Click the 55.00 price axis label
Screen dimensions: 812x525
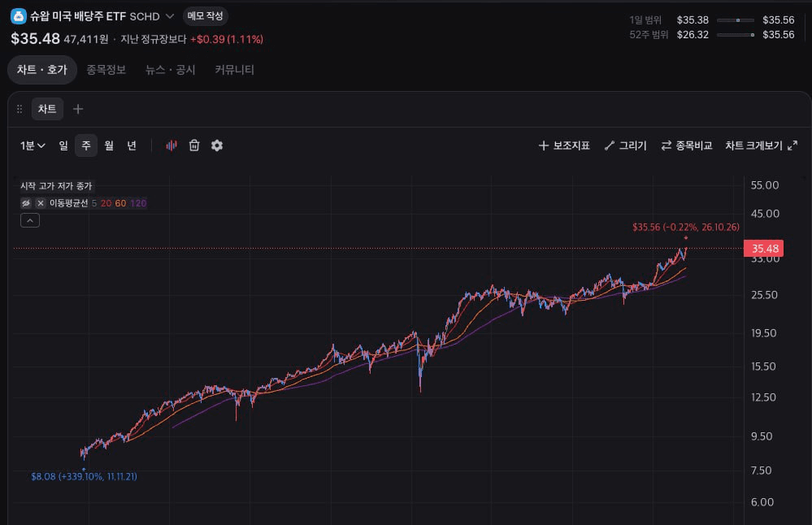click(x=765, y=185)
